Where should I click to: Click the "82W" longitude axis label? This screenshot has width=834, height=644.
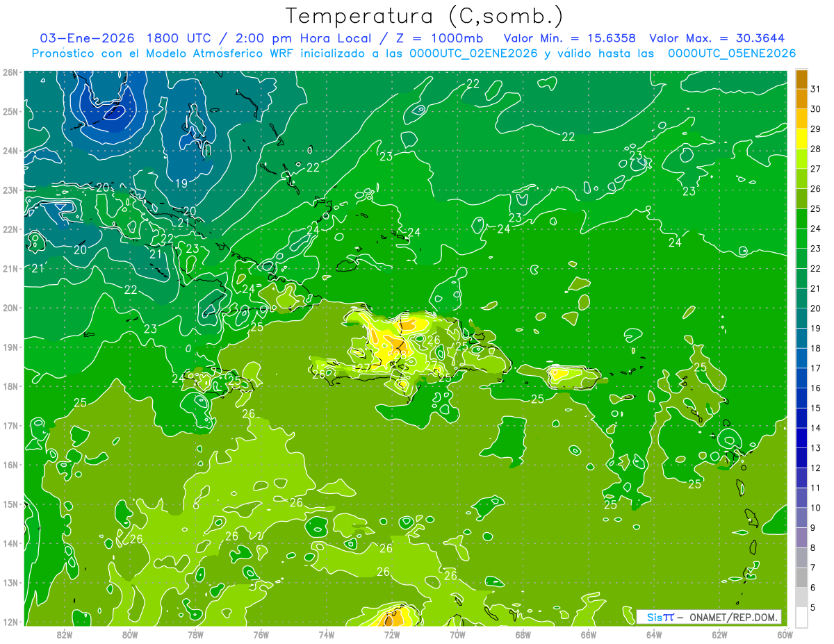(65, 634)
